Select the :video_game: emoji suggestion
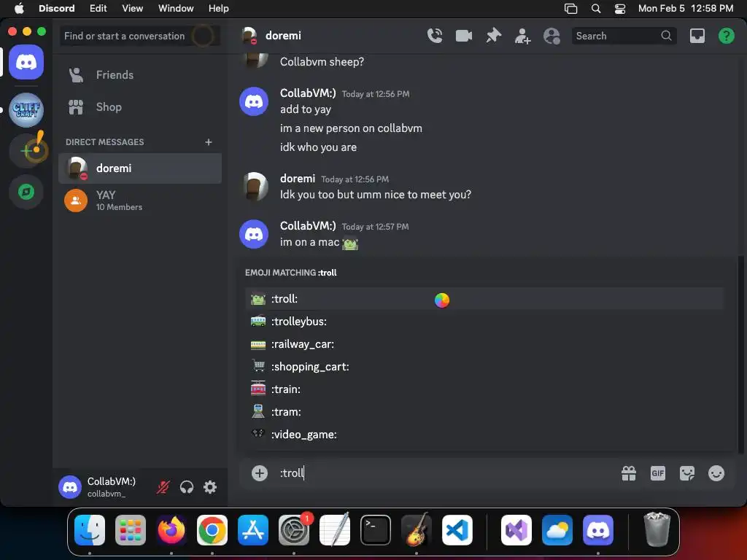747x560 pixels. coord(484,435)
